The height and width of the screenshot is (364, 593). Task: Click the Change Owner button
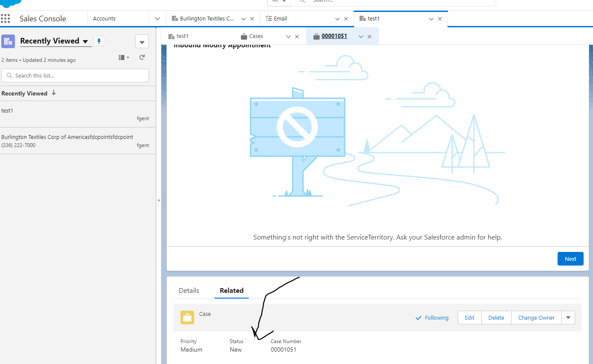(x=536, y=318)
